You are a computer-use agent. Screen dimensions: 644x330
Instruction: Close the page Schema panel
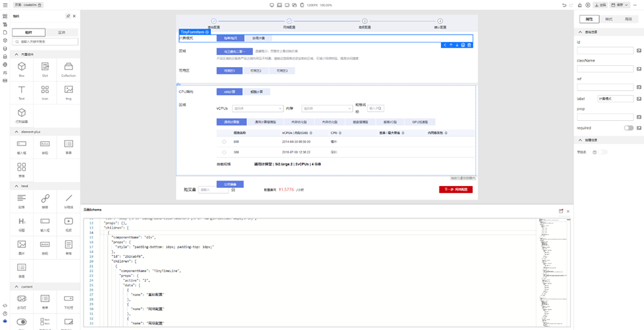568,211
